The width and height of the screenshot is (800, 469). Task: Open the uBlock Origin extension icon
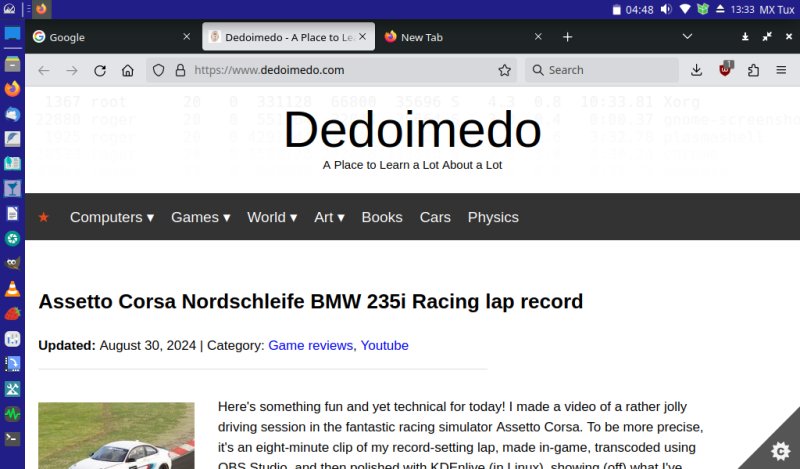pyautogui.click(x=726, y=70)
